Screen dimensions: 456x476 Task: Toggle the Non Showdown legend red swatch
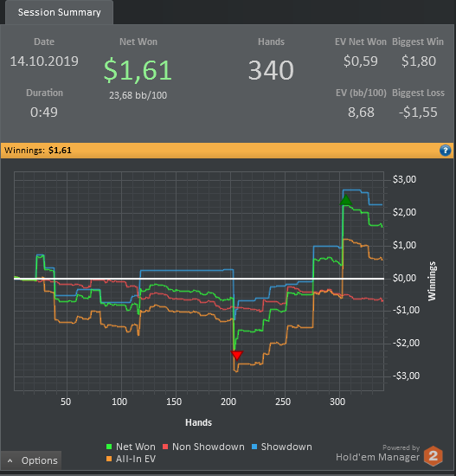click(165, 447)
